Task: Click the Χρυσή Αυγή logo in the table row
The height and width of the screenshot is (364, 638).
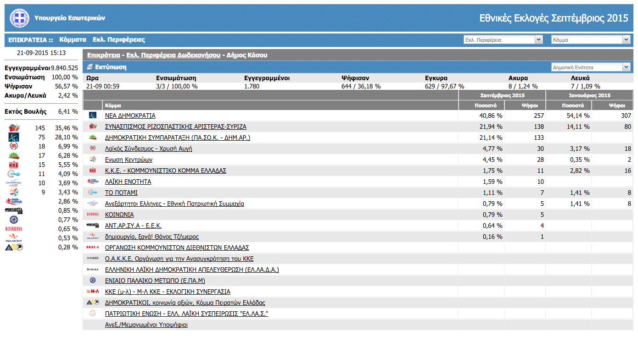Action: pos(93,149)
